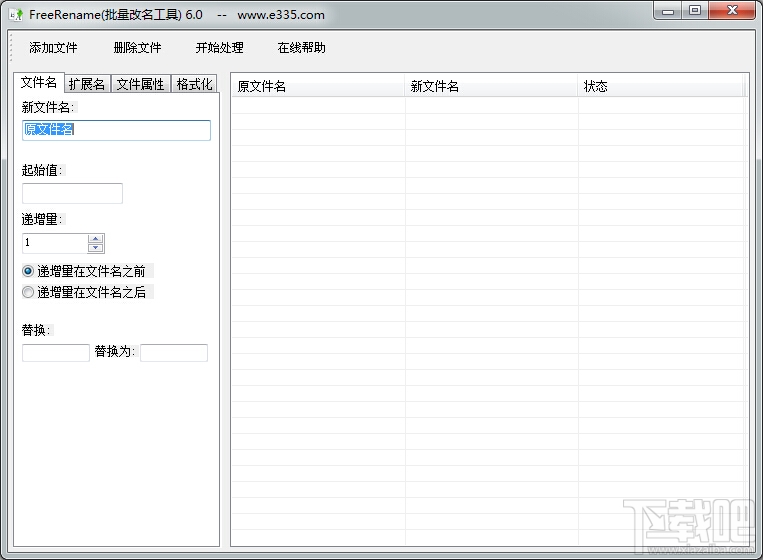The height and width of the screenshot is (560, 763).
Task: Click the 新文件名 input field
Action: click(x=116, y=130)
